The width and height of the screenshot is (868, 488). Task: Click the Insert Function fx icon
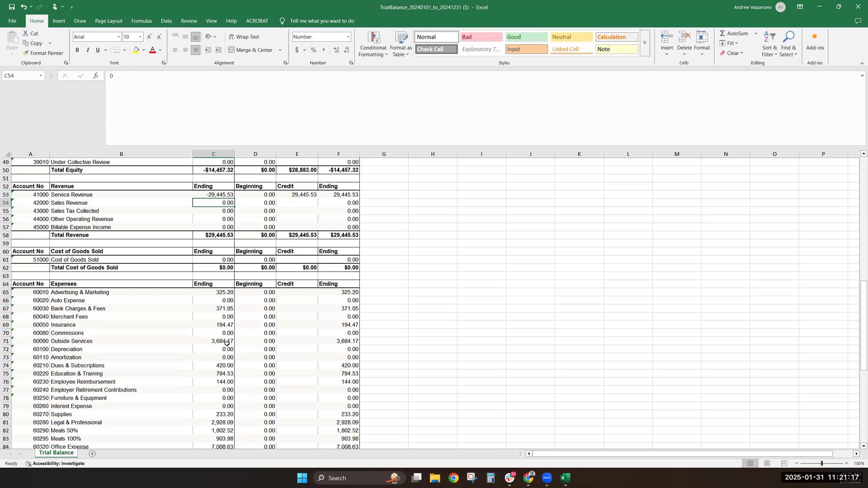click(x=95, y=76)
